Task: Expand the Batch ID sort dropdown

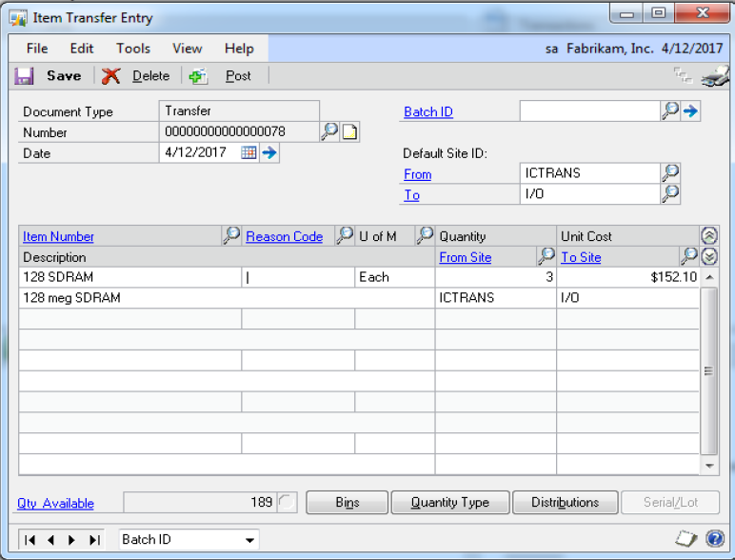Action: 250,540
